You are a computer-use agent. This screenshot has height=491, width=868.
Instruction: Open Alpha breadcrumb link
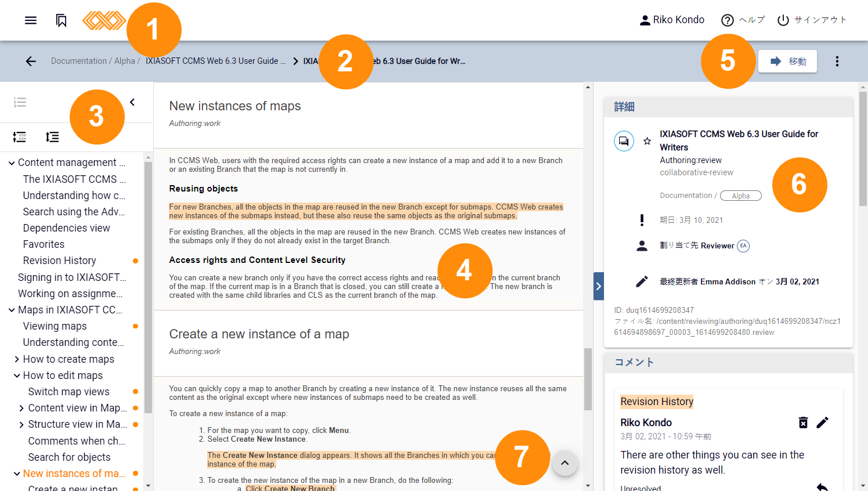125,61
